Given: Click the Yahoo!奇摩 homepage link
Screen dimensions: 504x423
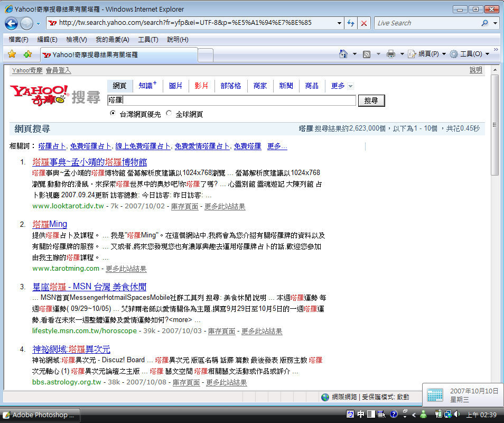Looking at the screenshot, I should click(27, 70).
